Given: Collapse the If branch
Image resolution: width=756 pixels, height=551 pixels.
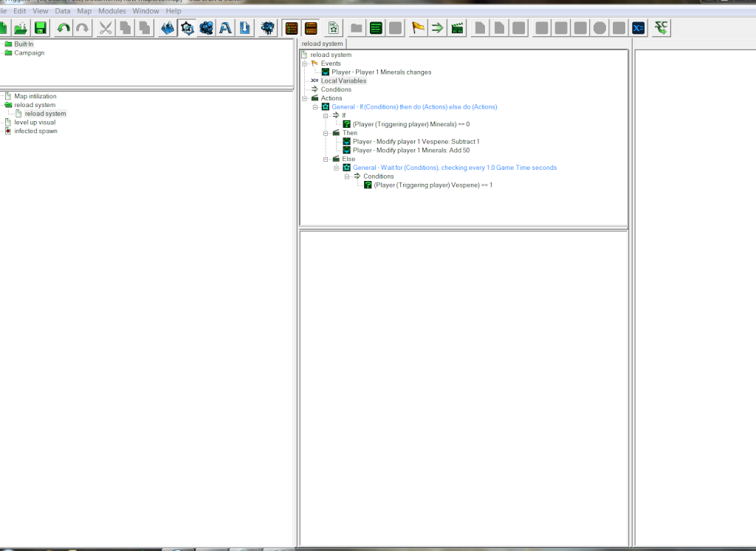Looking at the screenshot, I should [x=326, y=115].
